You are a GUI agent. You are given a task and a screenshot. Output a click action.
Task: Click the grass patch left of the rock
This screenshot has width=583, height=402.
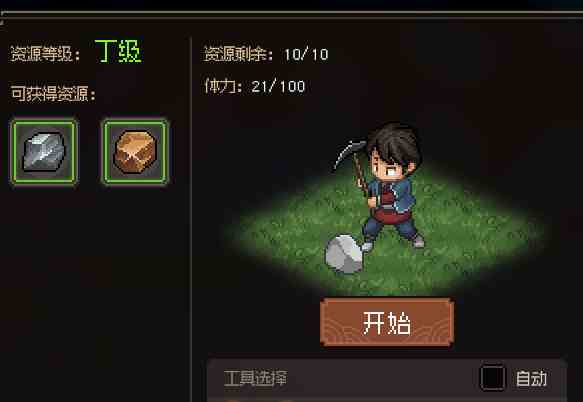coord(283,238)
